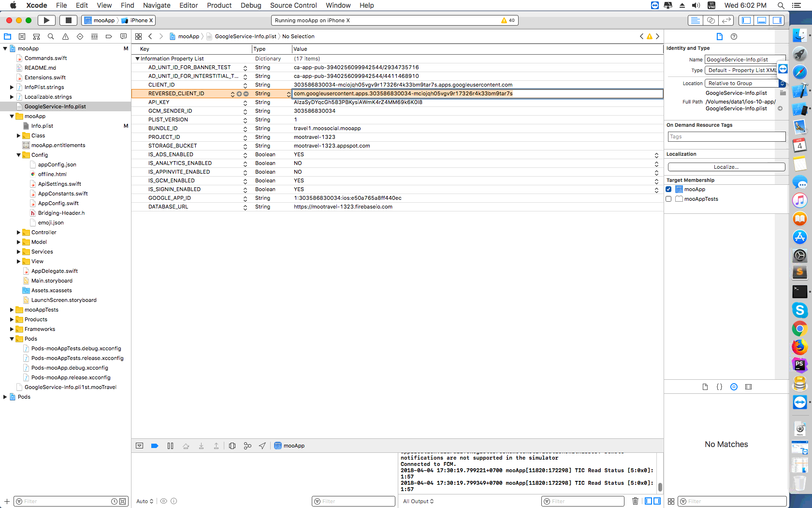
Task: Toggle mooApp target membership checkbox
Action: click(x=668, y=189)
